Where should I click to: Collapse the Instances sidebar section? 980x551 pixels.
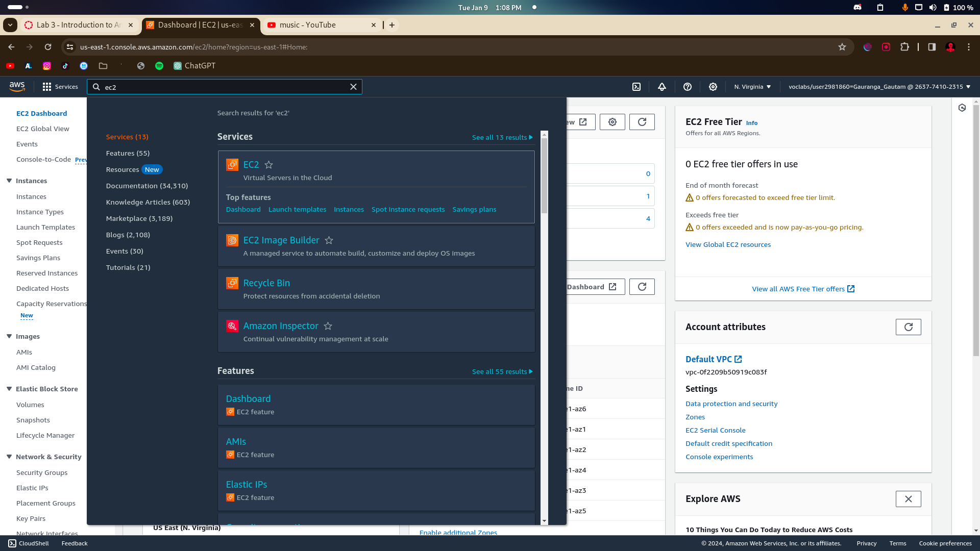[9, 181]
